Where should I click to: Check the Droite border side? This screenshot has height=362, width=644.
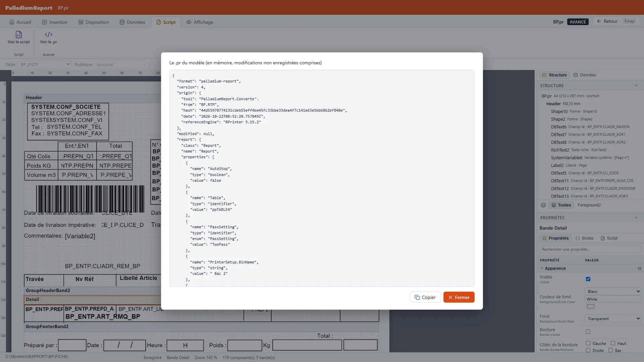click(588, 350)
